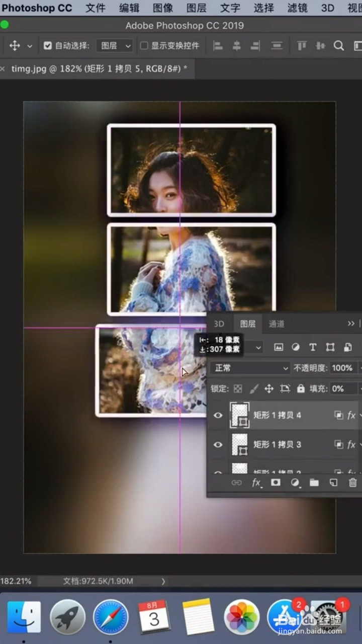The width and height of the screenshot is (362, 644).
Task: Open the 滤镜 menu
Action: (x=298, y=8)
